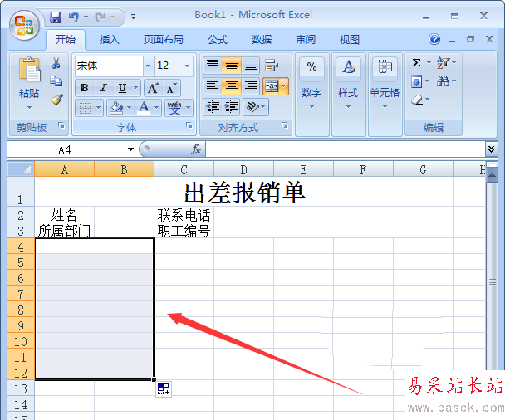Open the 样式 styles group
Viewport: 505px width, 420px height.
click(348, 93)
